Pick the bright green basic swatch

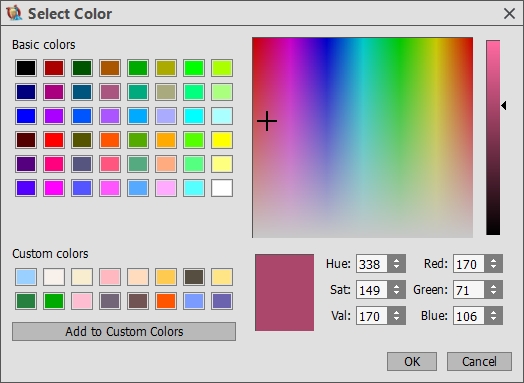click(194, 68)
